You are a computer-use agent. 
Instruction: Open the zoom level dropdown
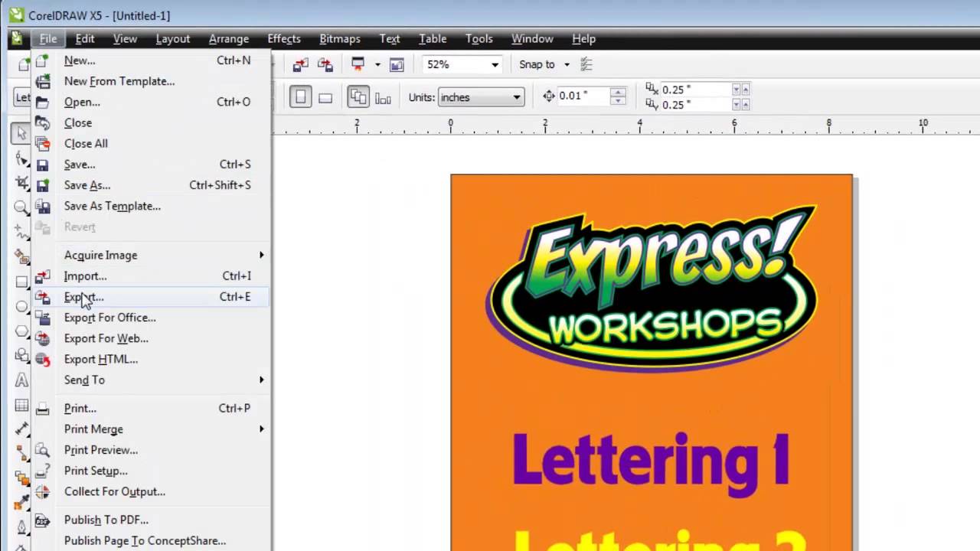point(495,64)
